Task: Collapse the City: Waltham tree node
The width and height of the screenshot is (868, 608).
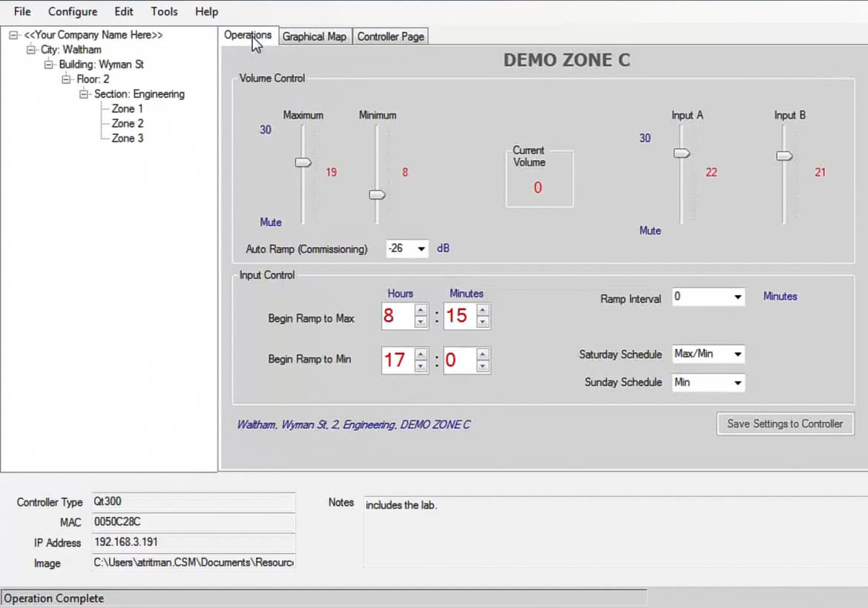Action: (31, 50)
